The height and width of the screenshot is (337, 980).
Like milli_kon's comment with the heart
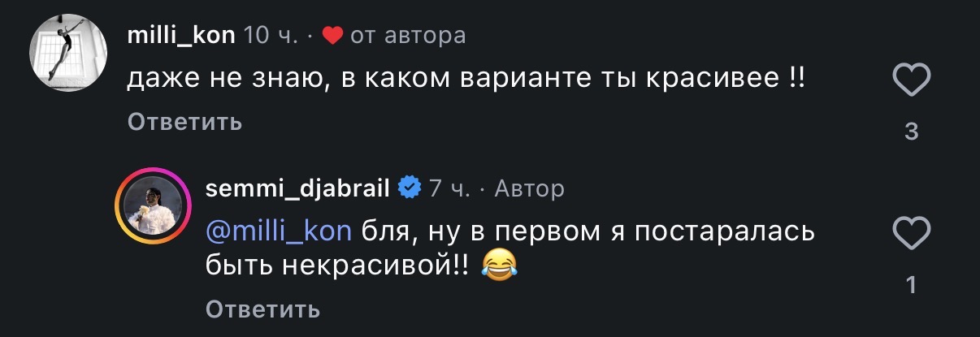coord(912,83)
